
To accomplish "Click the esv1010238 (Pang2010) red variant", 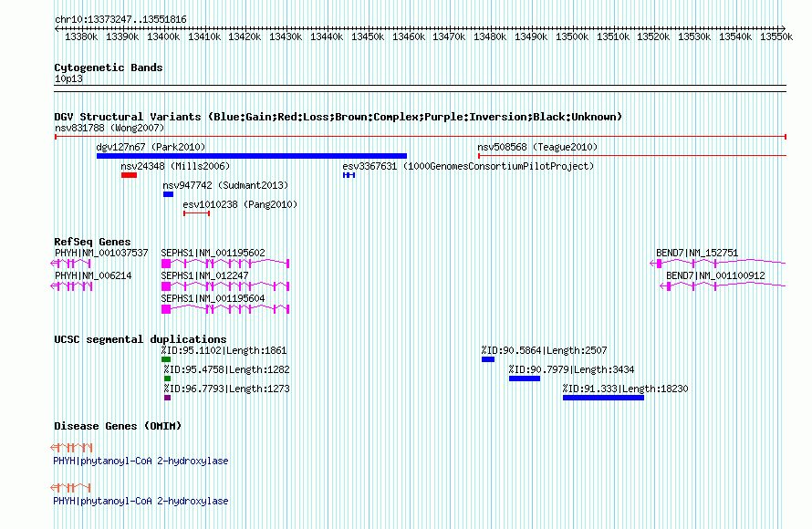I will coord(196,213).
